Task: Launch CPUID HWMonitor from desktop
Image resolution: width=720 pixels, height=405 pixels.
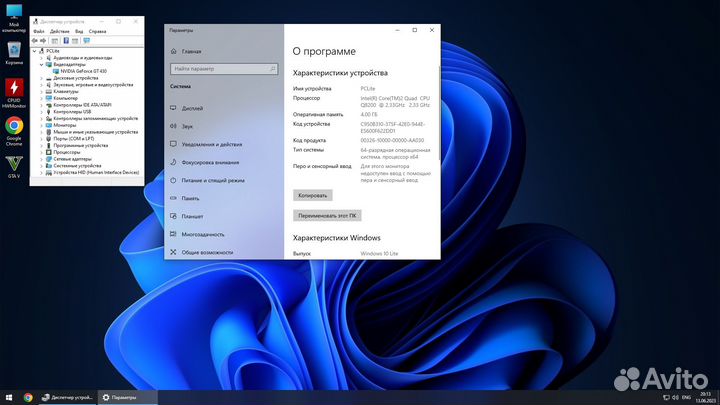Action: point(14,93)
